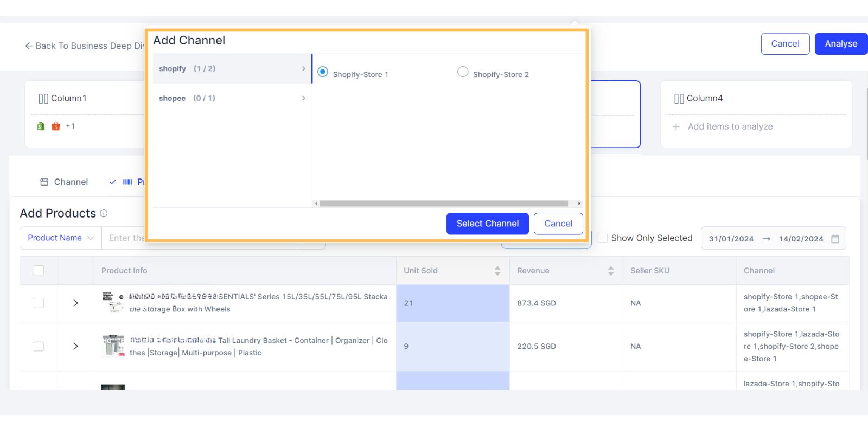Click the end date 14/02/2024
Image resolution: width=868 pixels, height=434 pixels.
point(801,239)
